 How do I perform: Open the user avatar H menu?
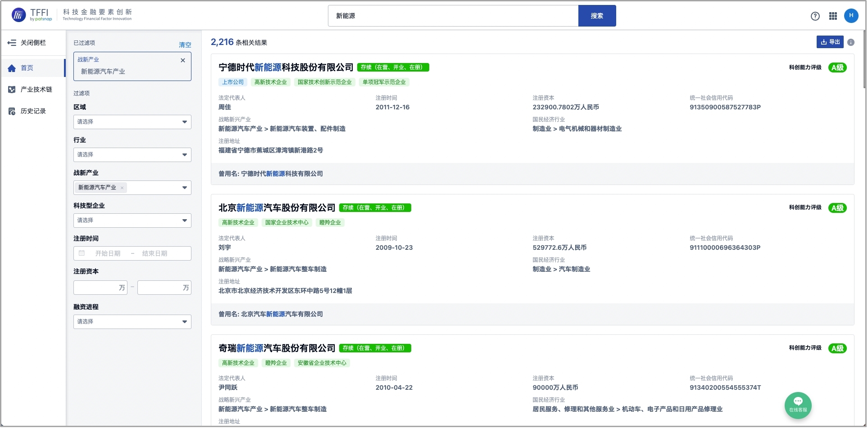pyautogui.click(x=851, y=15)
